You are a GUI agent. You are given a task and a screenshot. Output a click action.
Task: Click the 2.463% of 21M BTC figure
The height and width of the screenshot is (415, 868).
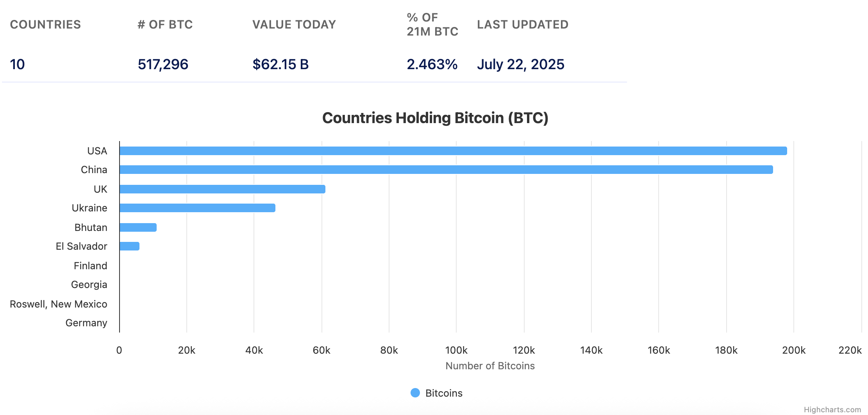point(432,64)
